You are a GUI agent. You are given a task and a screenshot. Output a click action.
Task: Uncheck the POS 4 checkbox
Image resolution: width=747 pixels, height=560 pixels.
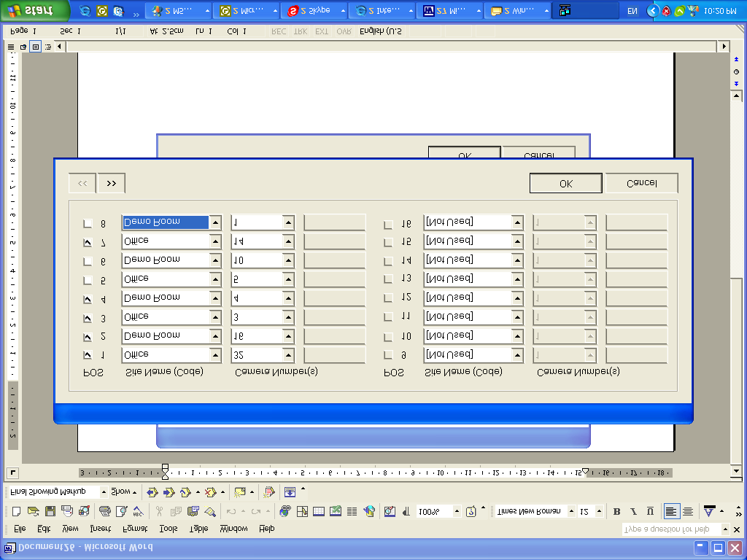(88, 299)
